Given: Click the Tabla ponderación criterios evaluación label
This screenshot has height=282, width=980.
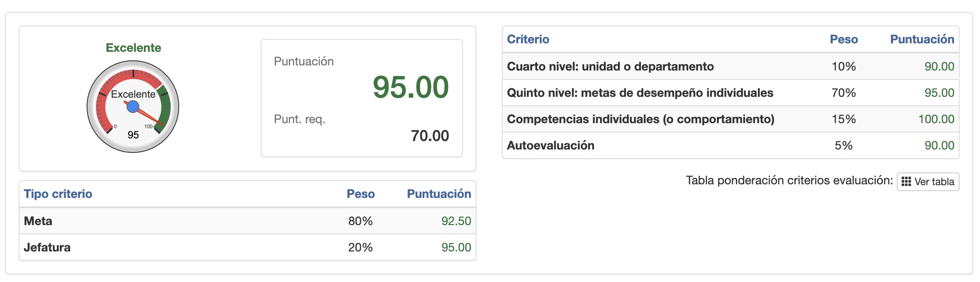Looking at the screenshot, I should tap(789, 180).
